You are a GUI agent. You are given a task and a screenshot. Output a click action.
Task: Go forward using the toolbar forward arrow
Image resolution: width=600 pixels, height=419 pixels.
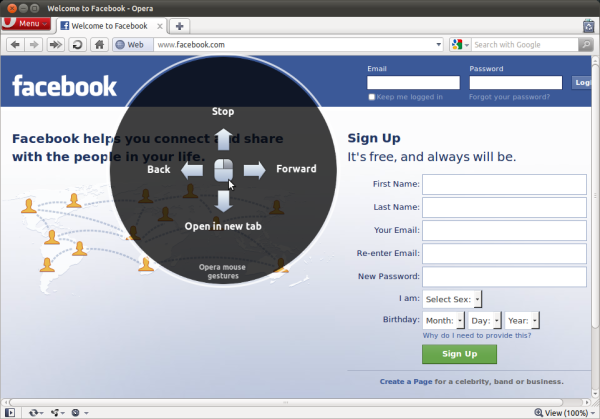34,45
